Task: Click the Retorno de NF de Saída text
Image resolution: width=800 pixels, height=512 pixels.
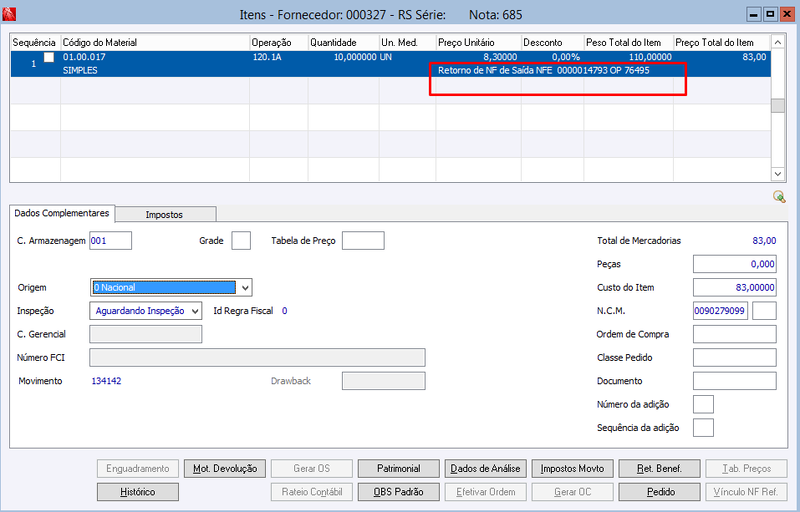Action: click(543, 70)
